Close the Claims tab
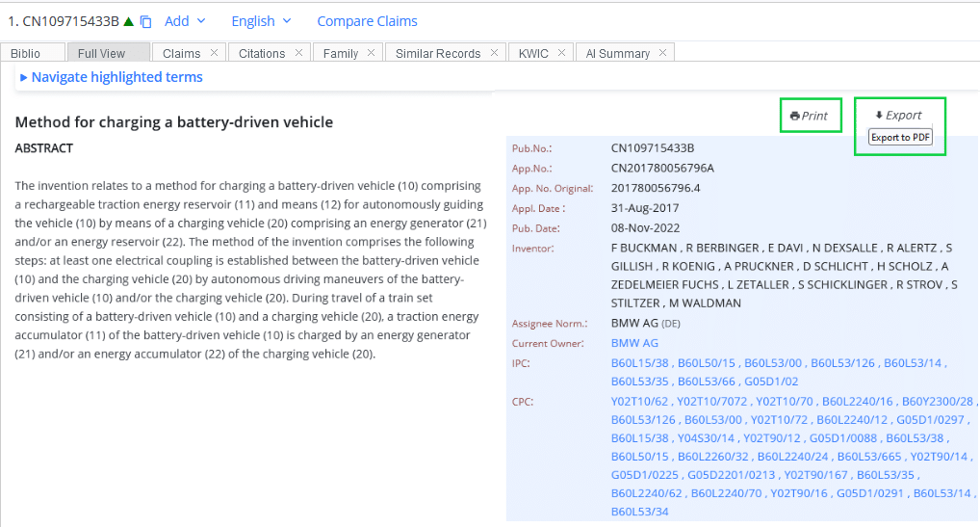This screenshot has width=980, height=527. 214,53
